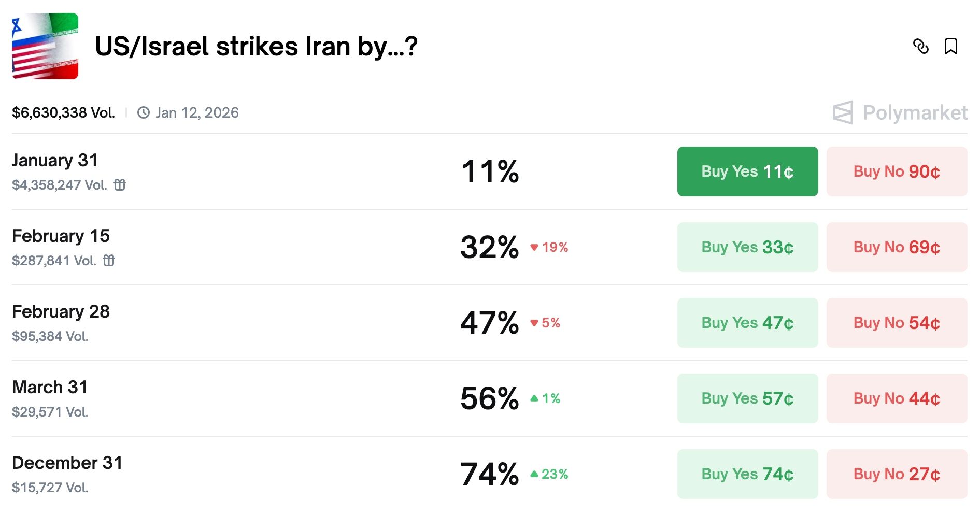The image size is (980, 515).
Task: Buy Yes at 47¢ for February 28
Action: tap(747, 322)
